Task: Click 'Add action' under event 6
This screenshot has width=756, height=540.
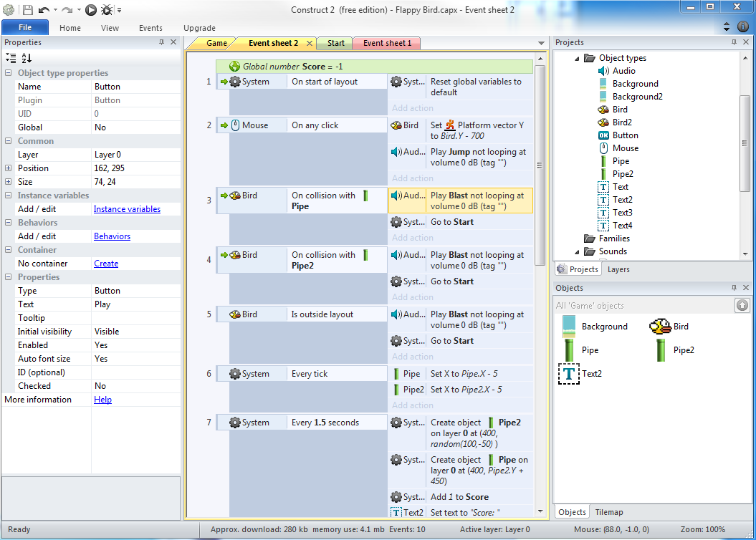Action: tap(412, 405)
